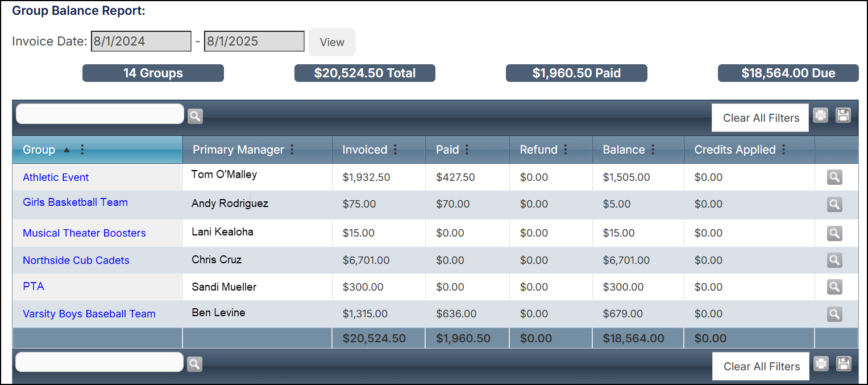
Task: Save report using top disk icon
Action: click(844, 115)
